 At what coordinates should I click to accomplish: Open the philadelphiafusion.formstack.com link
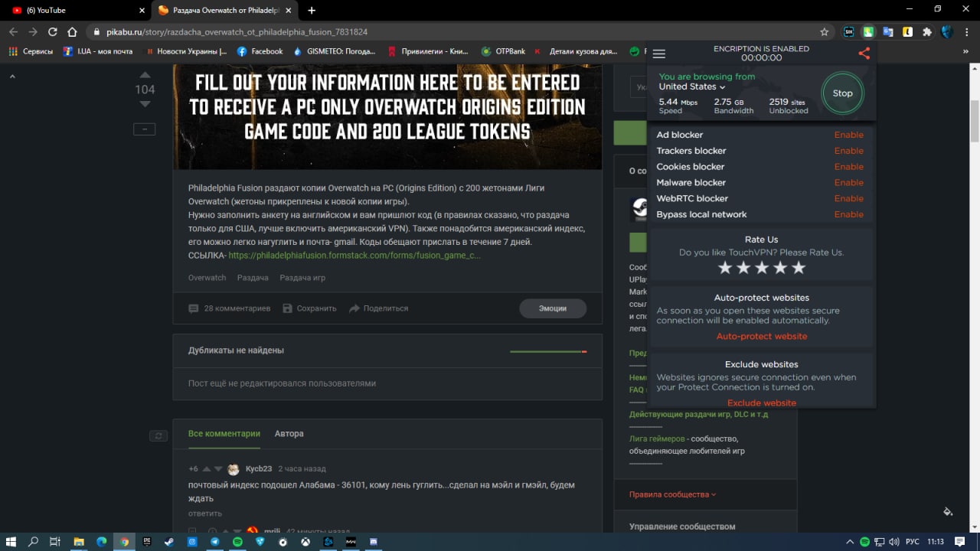pos(354,255)
